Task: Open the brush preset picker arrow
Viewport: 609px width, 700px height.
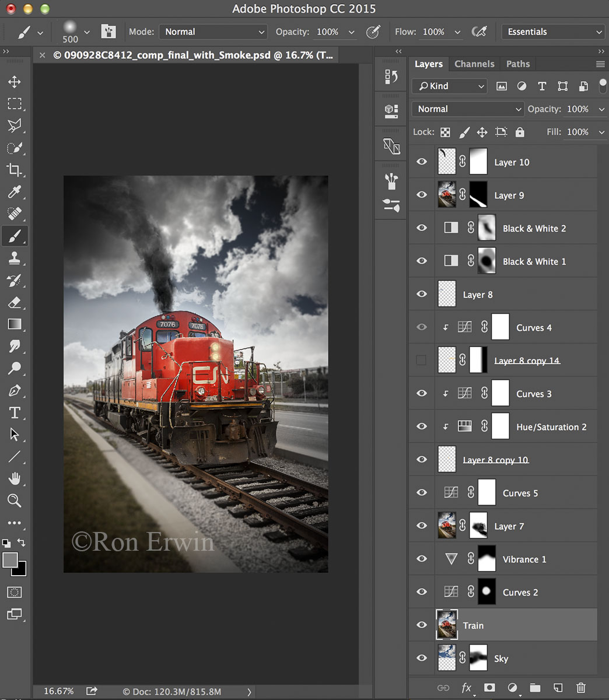Action: [x=87, y=32]
